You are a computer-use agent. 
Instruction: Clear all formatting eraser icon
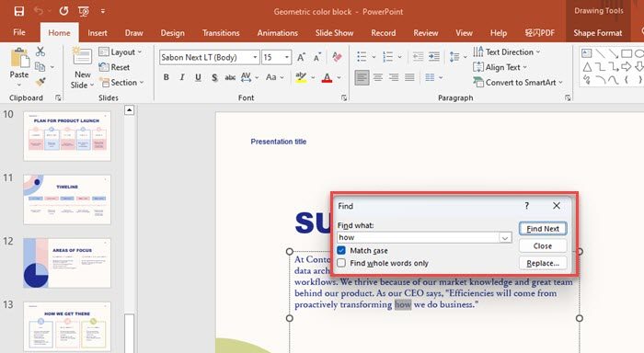click(x=337, y=57)
